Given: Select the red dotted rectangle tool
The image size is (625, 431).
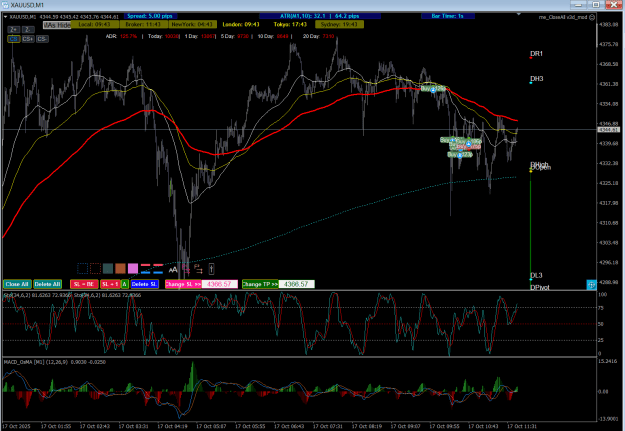Looking at the screenshot, I should (x=95, y=268).
